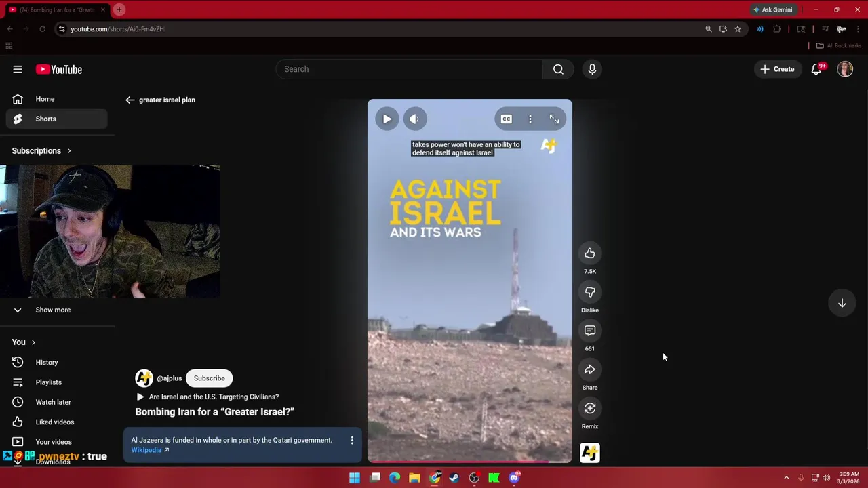Open Watch later in the sidebar

[x=57, y=402]
